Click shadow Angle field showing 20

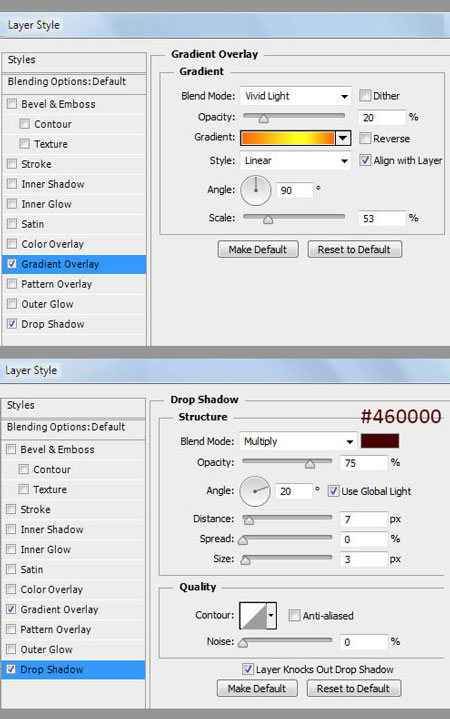tap(294, 491)
